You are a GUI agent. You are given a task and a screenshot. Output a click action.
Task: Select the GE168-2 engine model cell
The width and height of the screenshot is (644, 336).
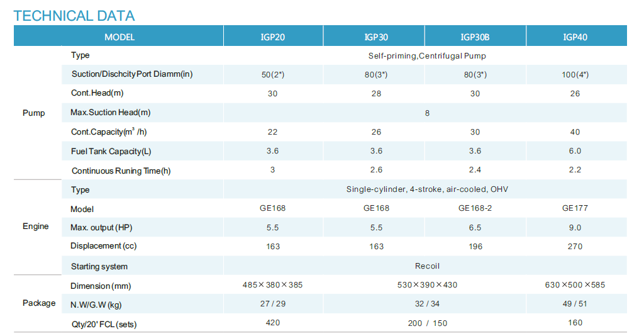475,208
